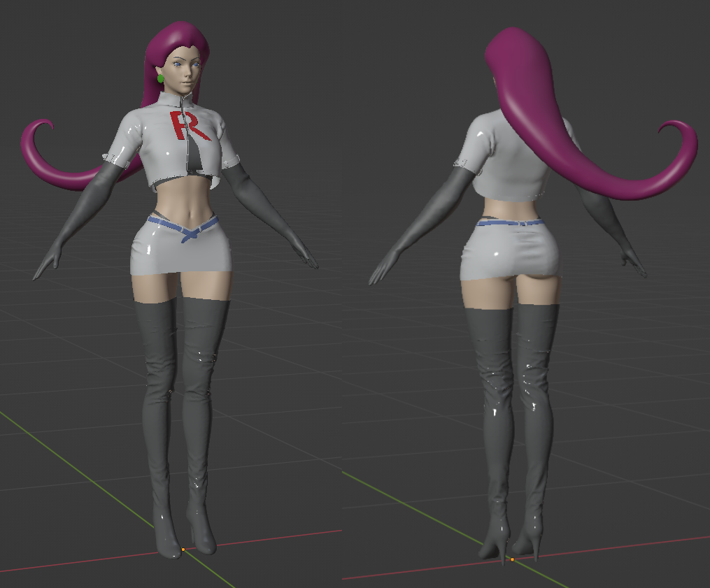Click the orange origin dot under front-view model
Image resolution: width=710 pixels, height=588 pixels.
coord(183,550)
